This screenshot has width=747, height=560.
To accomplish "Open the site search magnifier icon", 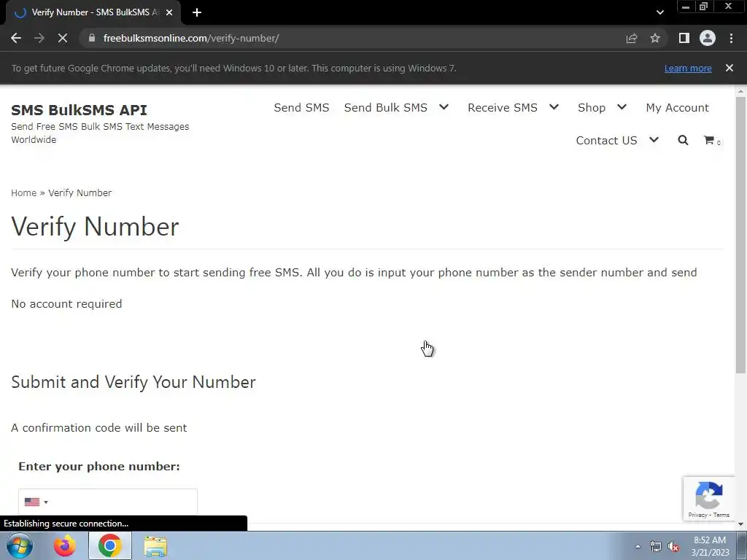I will click(683, 141).
